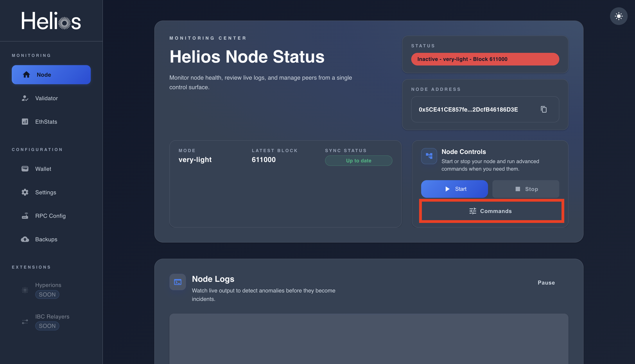
Task: Click the Helios logo
Action: (51, 21)
